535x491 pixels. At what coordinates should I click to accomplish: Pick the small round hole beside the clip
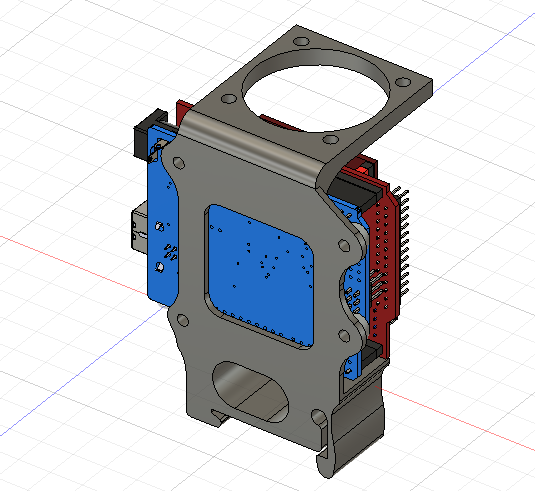318,417
